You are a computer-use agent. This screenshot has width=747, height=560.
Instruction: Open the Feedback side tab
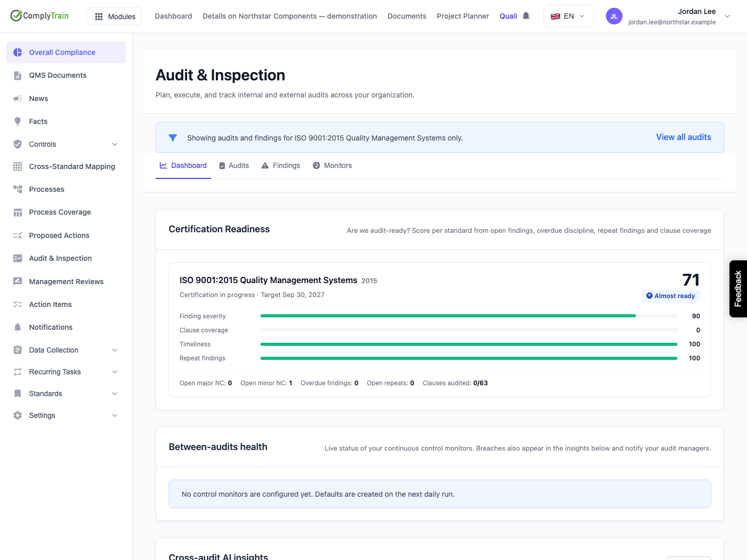click(x=738, y=289)
